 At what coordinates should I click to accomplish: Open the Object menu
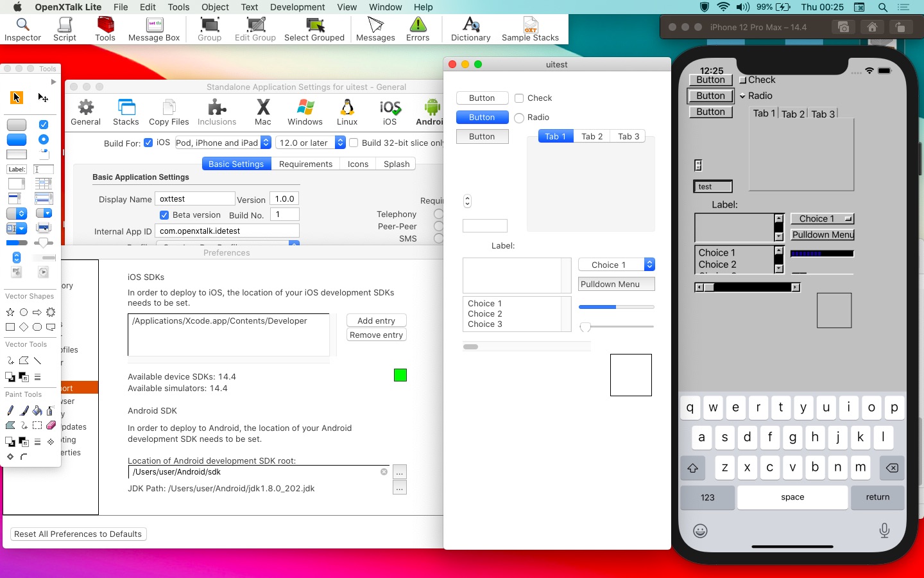[x=215, y=7]
